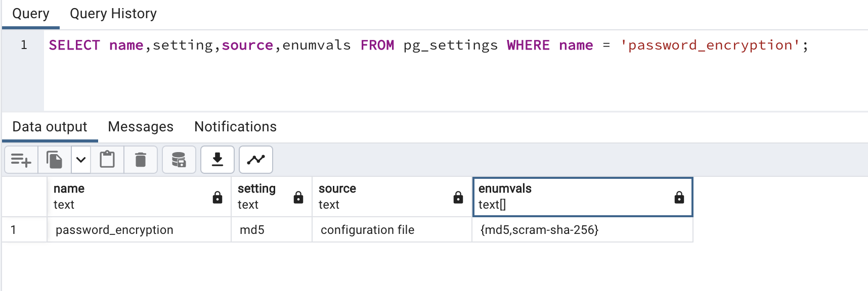Click the Add row toolbar icon

[21, 160]
